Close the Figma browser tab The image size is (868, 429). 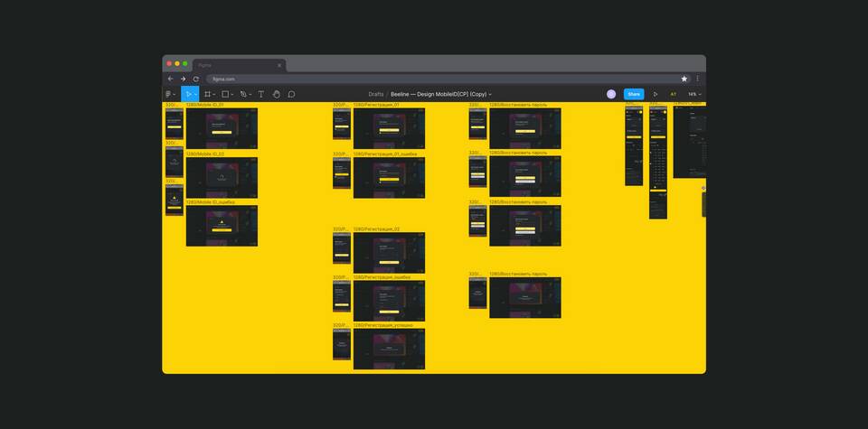point(279,65)
